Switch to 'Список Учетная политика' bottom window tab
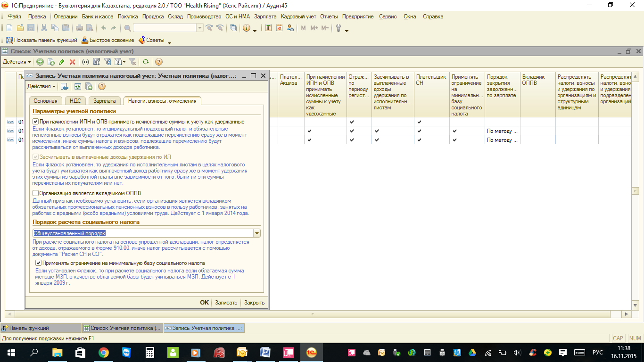Screen dimensions: 644x362 [x=122, y=328]
